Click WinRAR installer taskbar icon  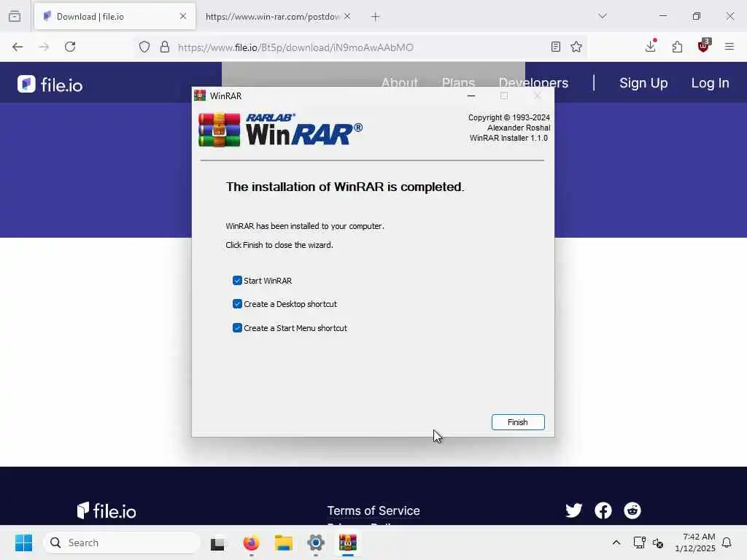[348, 542]
